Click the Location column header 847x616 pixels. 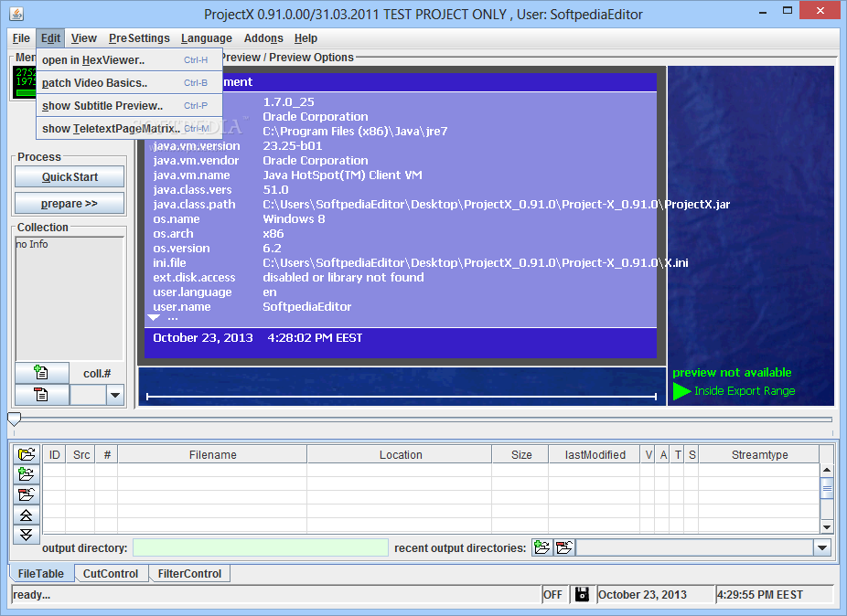click(401, 454)
